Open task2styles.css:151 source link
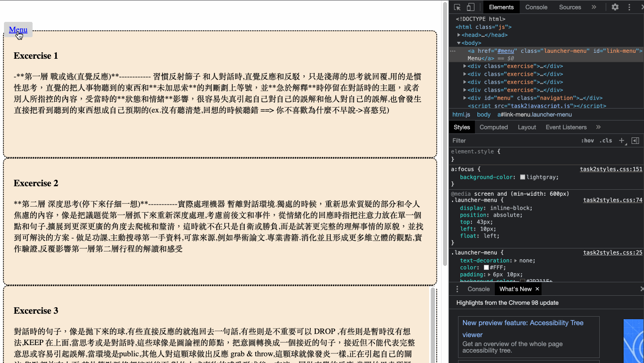Image resolution: width=644 pixels, height=363 pixels. pyautogui.click(x=611, y=169)
